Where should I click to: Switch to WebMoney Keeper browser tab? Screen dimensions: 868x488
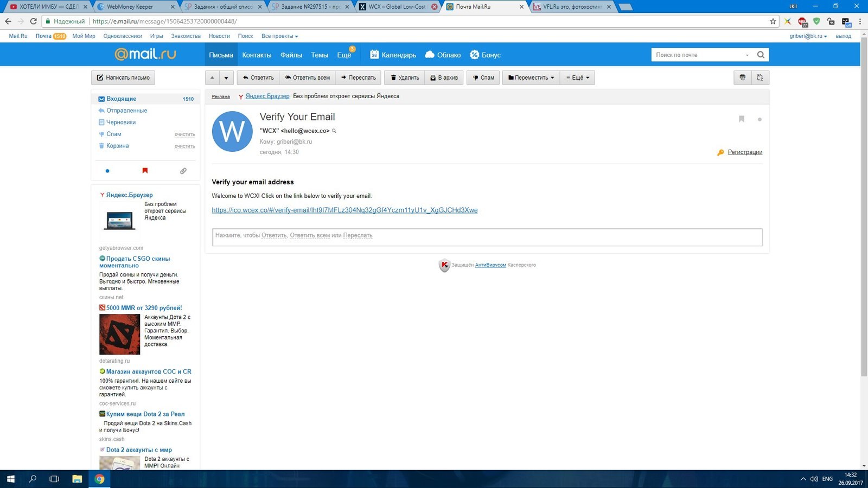pos(135,7)
